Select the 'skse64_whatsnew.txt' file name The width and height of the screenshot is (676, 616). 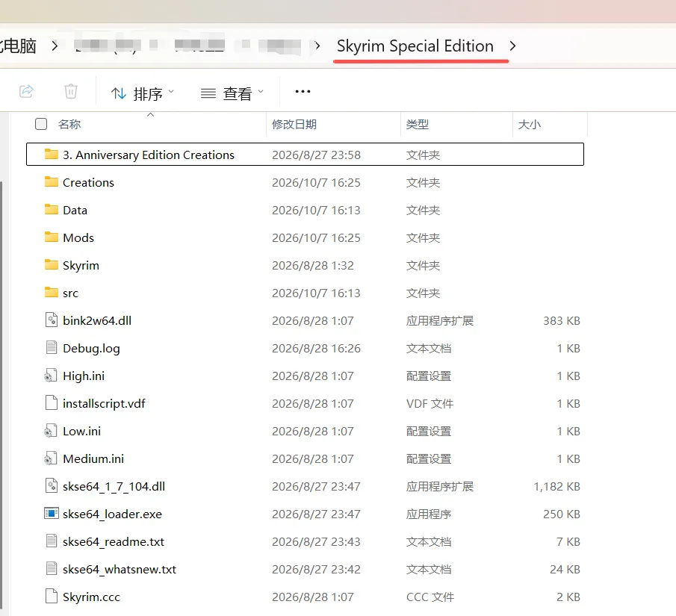tap(120, 570)
